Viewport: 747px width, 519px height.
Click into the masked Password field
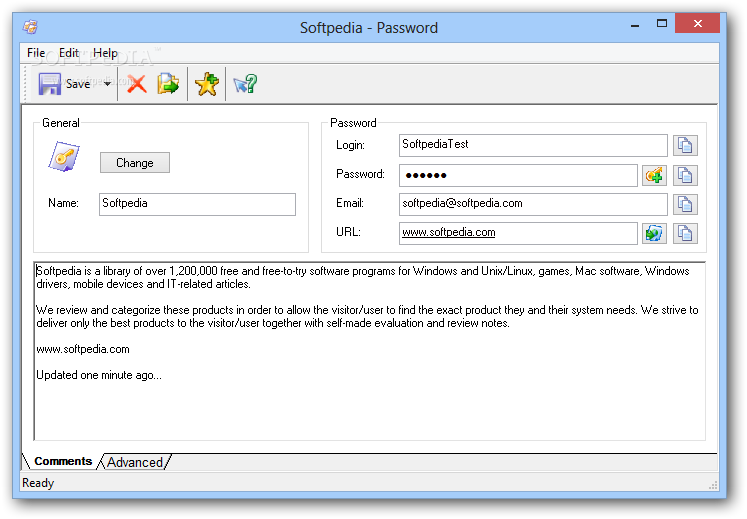pos(518,175)
